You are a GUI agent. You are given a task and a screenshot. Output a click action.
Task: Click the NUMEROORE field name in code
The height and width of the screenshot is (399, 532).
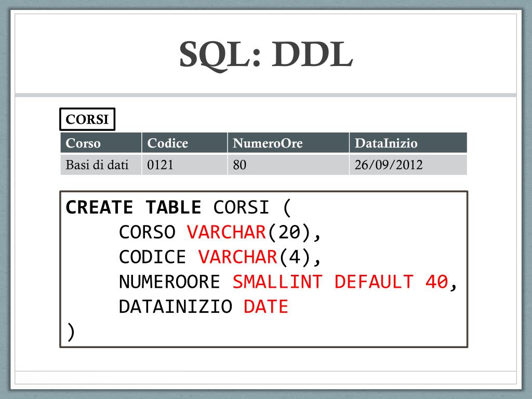coord(170,282)
